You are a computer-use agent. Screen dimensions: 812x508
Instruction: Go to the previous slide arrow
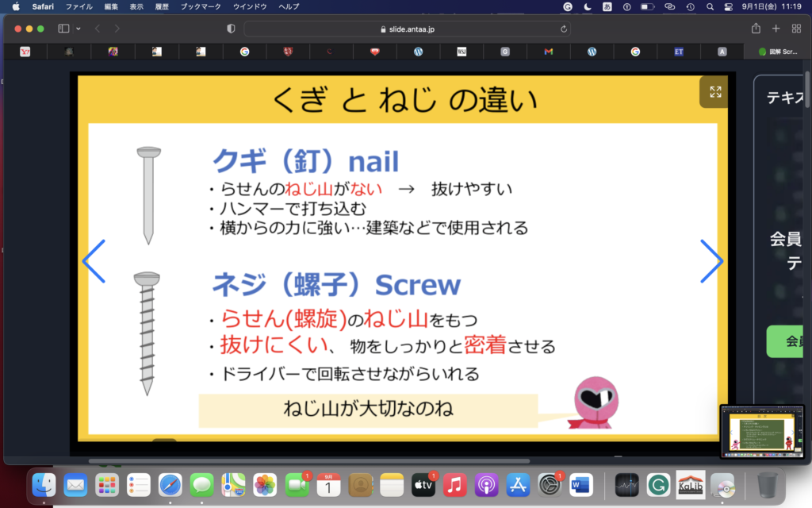click(x=94, y=261)
